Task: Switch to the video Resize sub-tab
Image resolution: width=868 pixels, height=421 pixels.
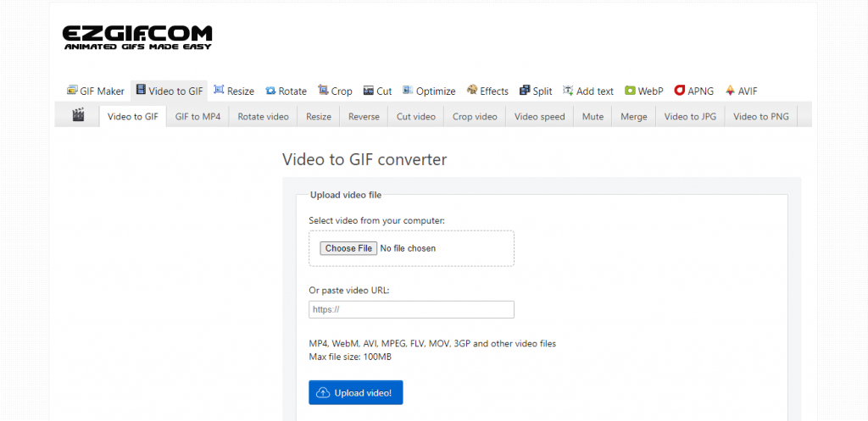Action: (319, 117)
